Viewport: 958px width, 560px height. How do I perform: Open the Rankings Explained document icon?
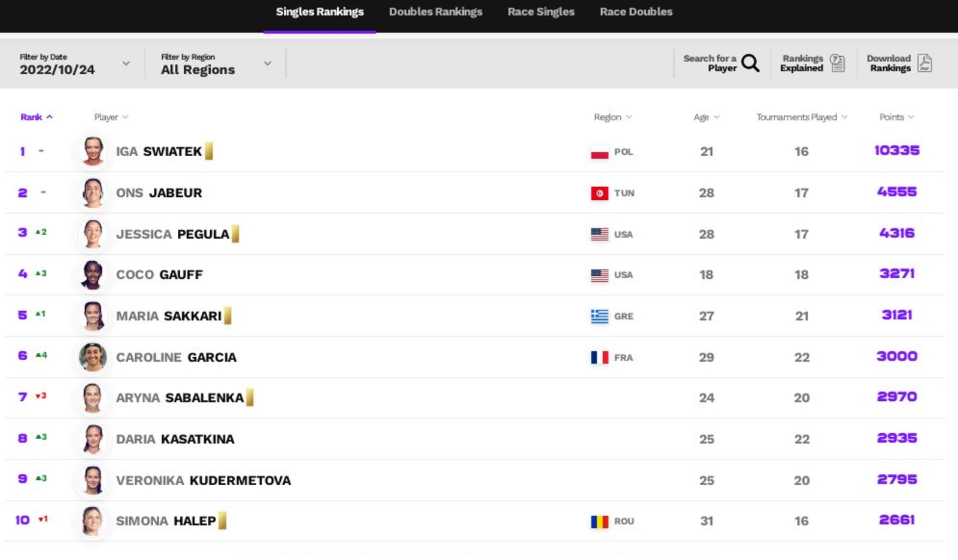coord(838,63)
